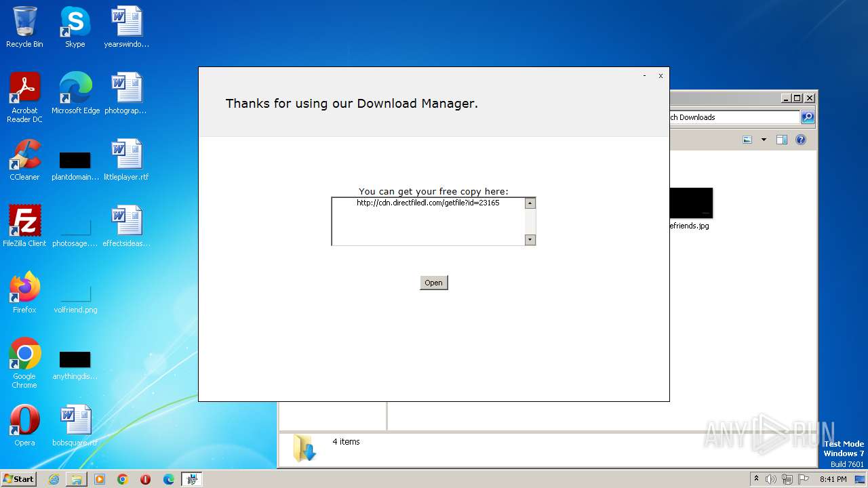
Task: Select the Skype desktop shortcut
Action: [75, 27]
